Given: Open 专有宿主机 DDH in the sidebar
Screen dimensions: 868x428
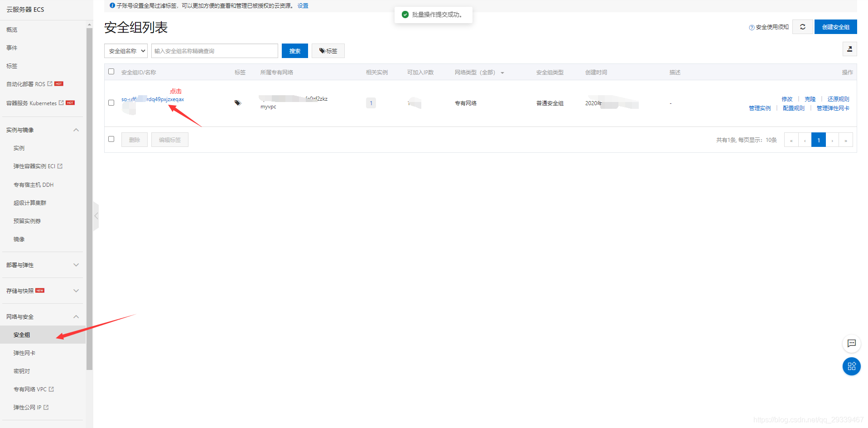Looking at the screenshot, I should 34,185.
